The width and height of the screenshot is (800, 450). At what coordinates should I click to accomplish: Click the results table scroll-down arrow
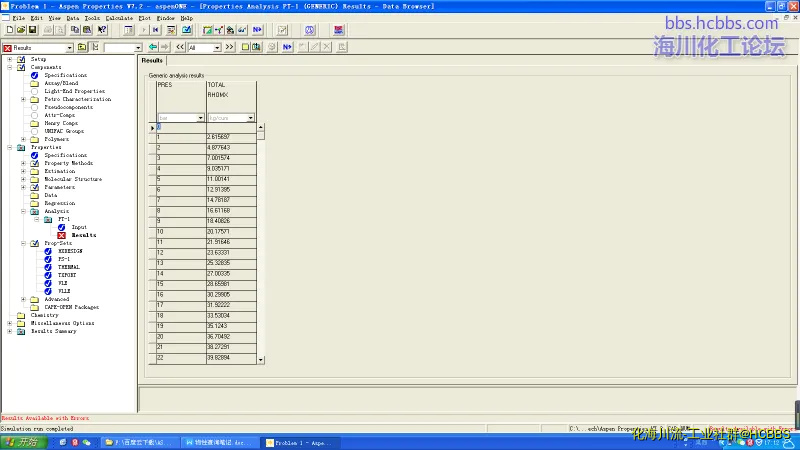[261, 360]
